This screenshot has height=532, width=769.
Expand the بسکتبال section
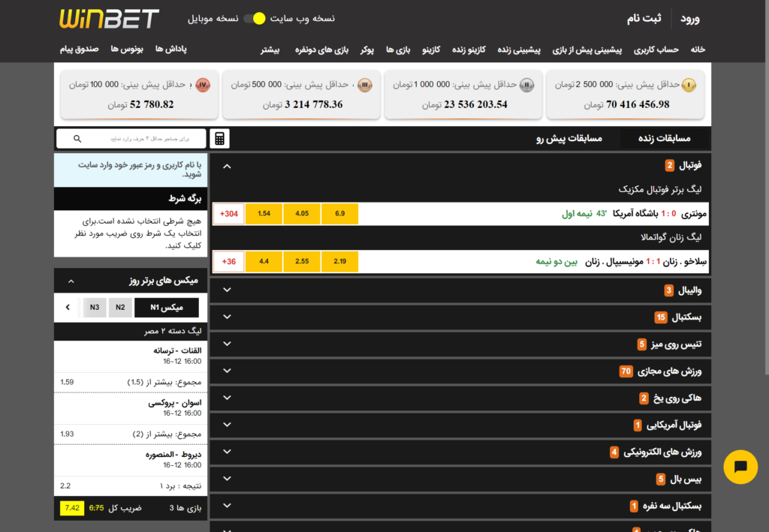(x=227, y=317)
